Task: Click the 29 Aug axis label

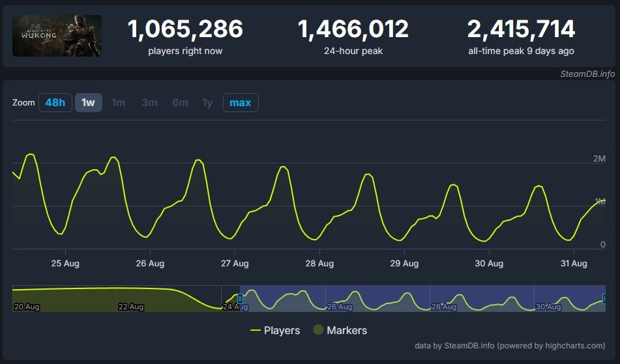Action: tap(404, 263)
